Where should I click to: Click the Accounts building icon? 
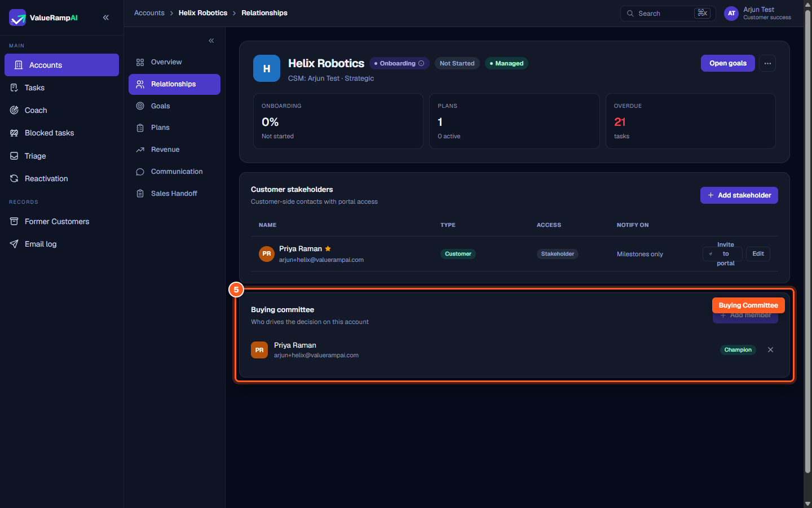pos(19,65)
